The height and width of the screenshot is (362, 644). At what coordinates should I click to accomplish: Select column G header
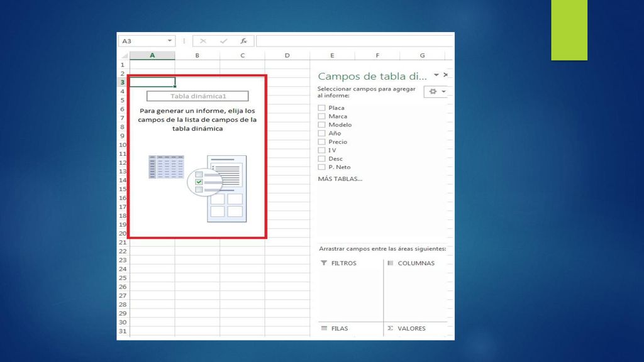click(x=422, y=55)
